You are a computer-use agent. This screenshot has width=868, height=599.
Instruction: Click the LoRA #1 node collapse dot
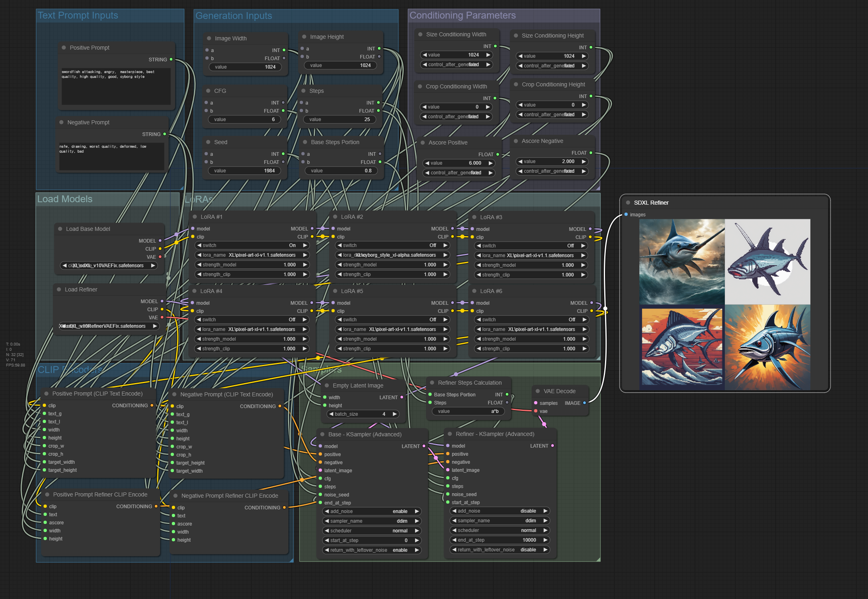[195, 217]
